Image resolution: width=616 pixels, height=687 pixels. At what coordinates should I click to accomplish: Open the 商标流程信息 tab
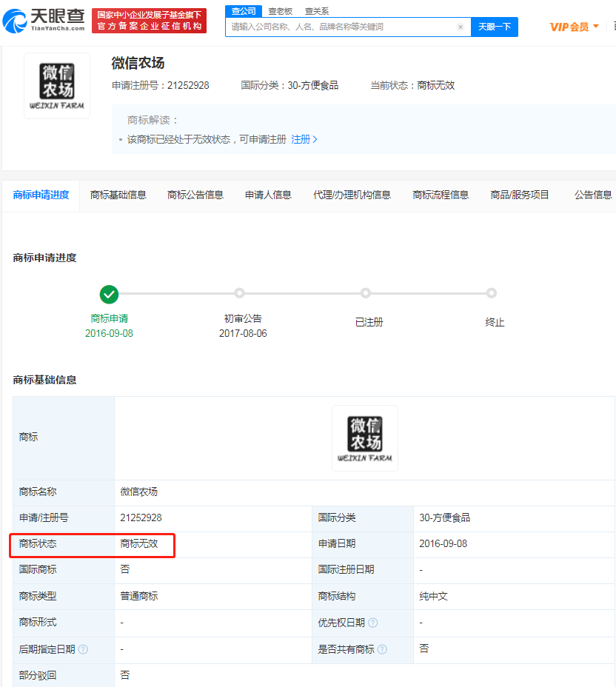click(441, 195)
